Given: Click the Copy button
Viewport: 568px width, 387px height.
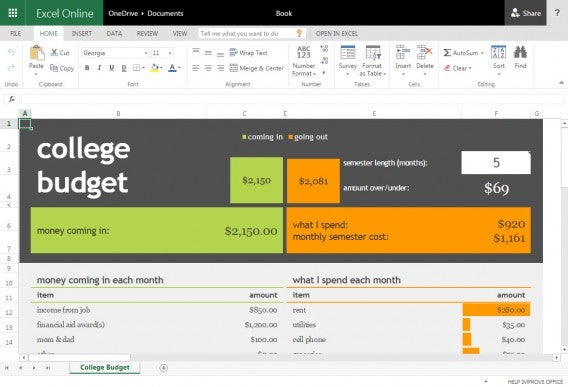Looking at the screenshot, I should point(62,68).
